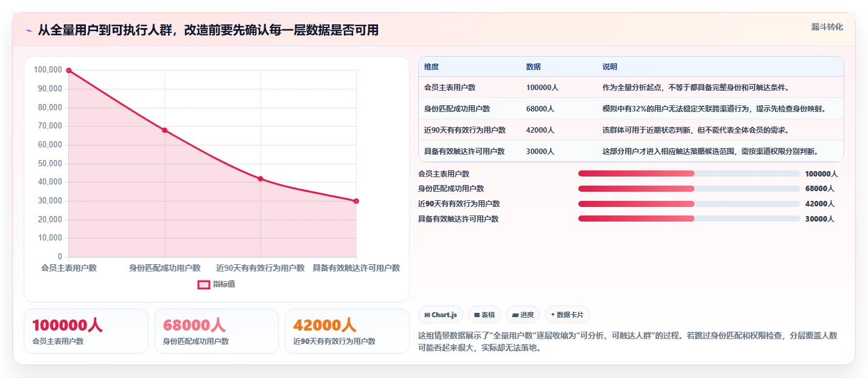Click the 42000人 table value
The width and height of the screenshot is (868, 378).
pos(541,130)
